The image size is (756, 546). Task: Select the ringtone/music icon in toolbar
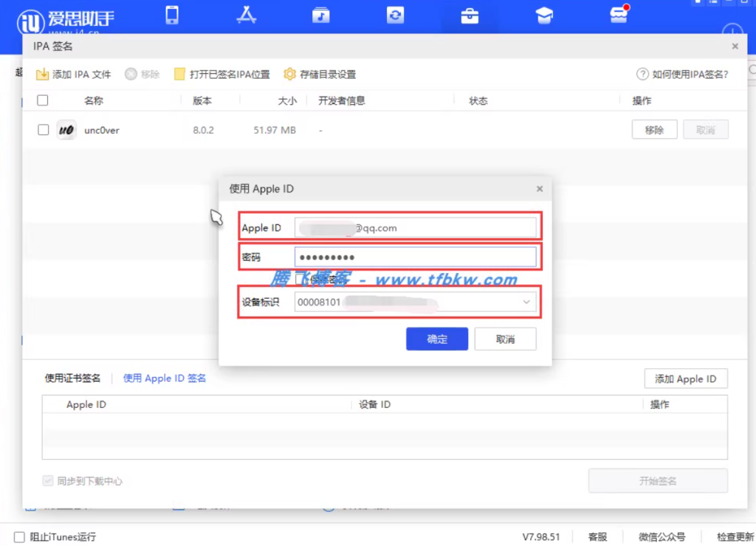320,15
